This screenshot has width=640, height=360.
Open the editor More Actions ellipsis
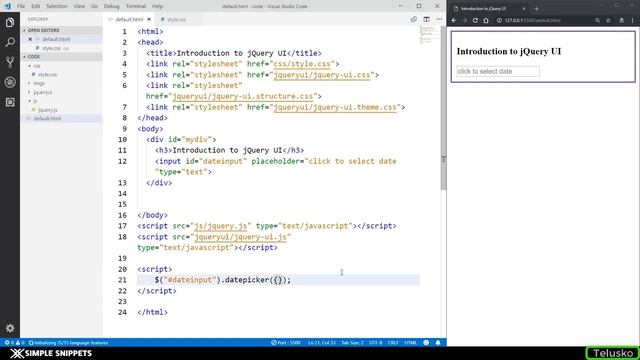coord(439,19)
